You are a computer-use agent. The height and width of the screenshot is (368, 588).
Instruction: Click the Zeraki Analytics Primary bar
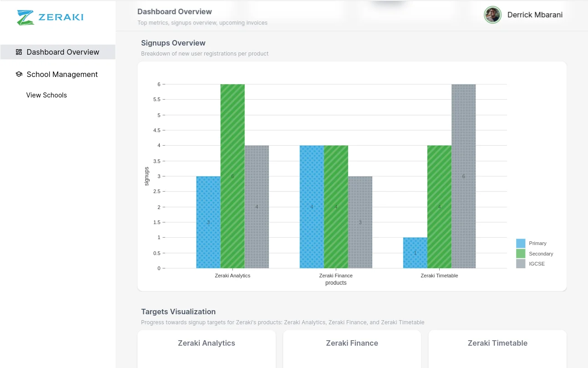[208, 222]
